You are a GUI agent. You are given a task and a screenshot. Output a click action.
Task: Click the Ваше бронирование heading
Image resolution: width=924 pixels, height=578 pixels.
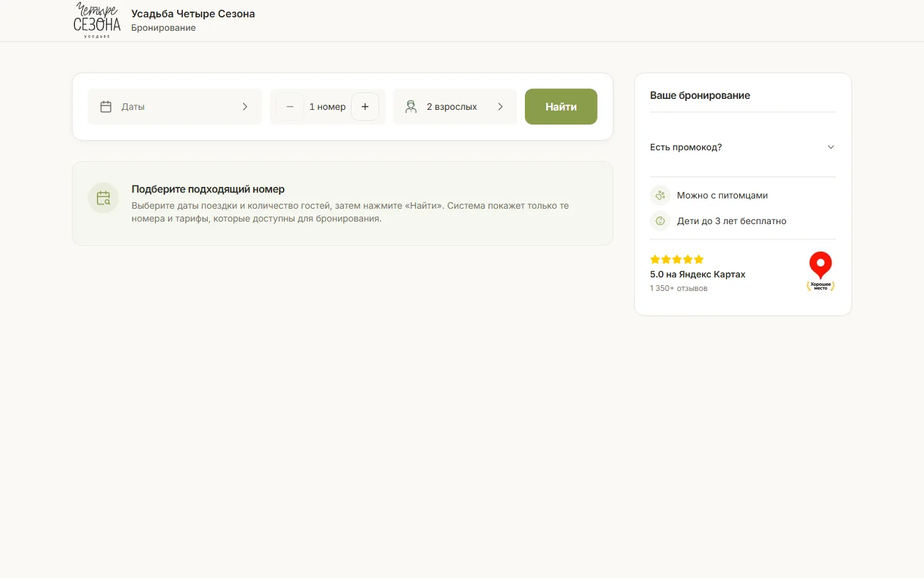700,95
